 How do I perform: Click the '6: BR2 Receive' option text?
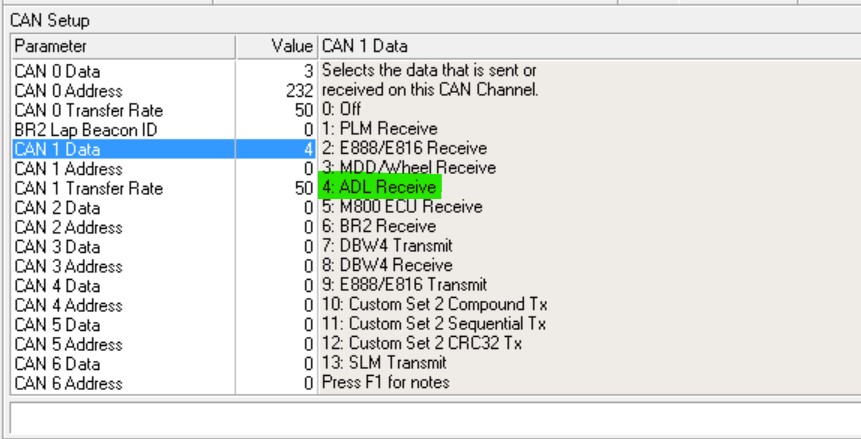coord(379,226)
